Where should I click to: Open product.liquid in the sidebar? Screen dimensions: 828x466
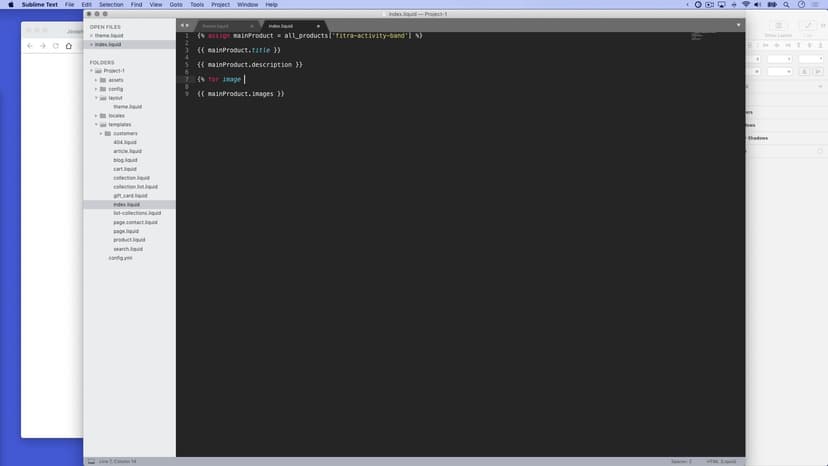click(129, 240)
